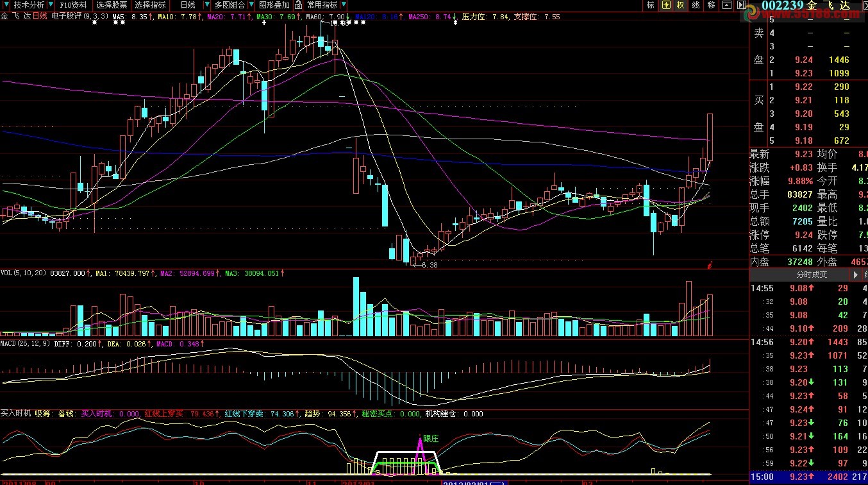Click the 红线下穿卖 value label
The image size is (868, 485).
(258, 414)
